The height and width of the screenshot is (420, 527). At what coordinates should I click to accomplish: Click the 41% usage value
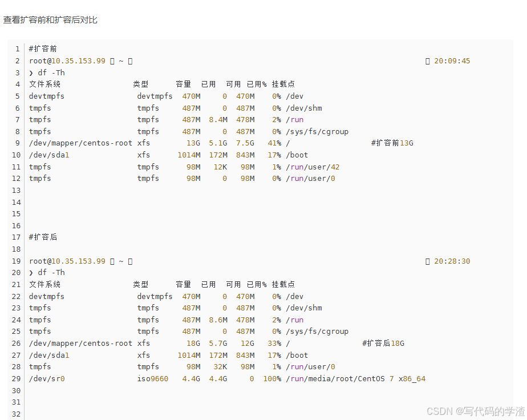pyautogui.click(x=274, y=143)
